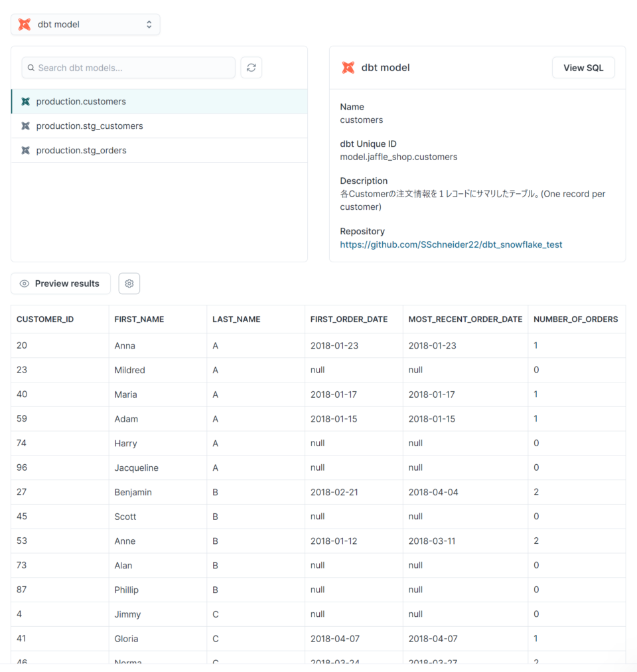Click the Preview results button
Viewport: 637px width, 672px height.
click(60, 283)
